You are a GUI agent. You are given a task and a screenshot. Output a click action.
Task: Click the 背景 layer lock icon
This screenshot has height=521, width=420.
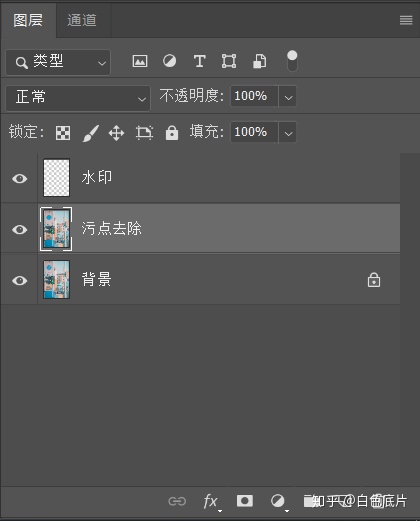tap(374, 280)
